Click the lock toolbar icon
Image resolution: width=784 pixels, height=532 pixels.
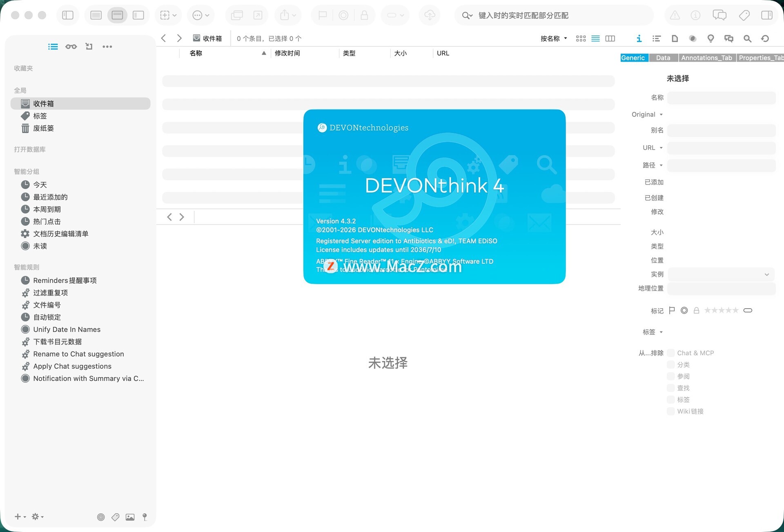[364, 16]
